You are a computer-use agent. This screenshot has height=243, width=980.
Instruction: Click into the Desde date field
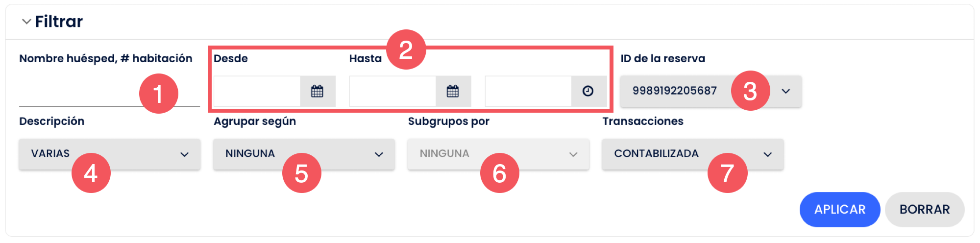[x=257, y=91]
